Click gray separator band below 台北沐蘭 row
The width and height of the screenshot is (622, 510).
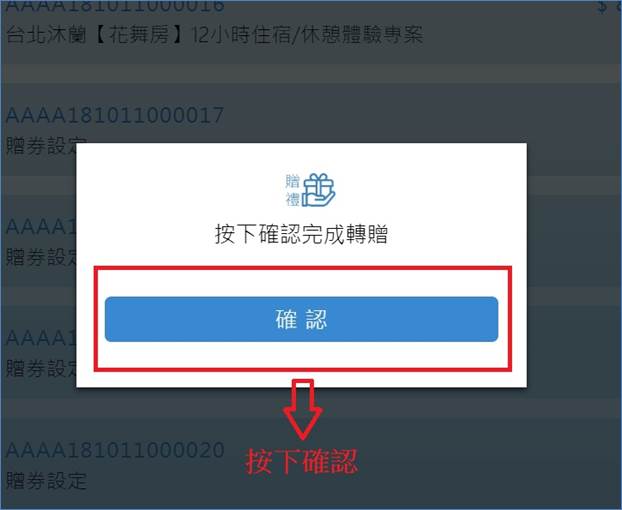311,73
